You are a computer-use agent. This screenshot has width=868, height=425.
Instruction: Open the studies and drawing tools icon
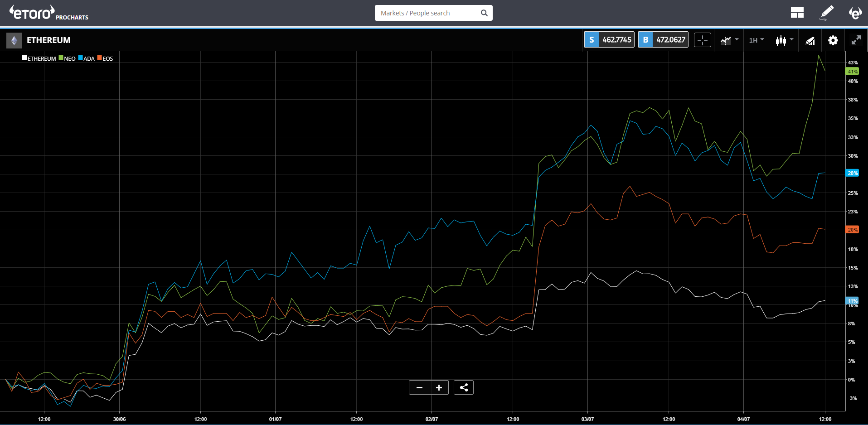click(x=810, y=41)
